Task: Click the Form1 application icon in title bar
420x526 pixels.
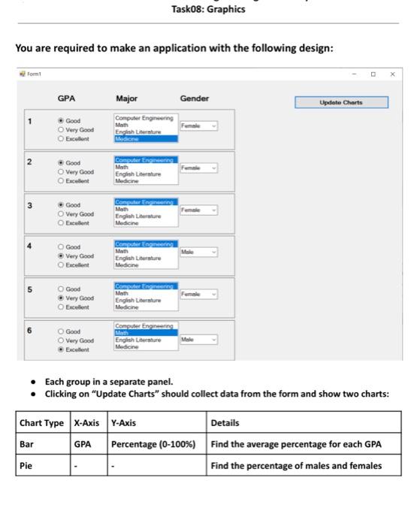Action: click(23, 74)
